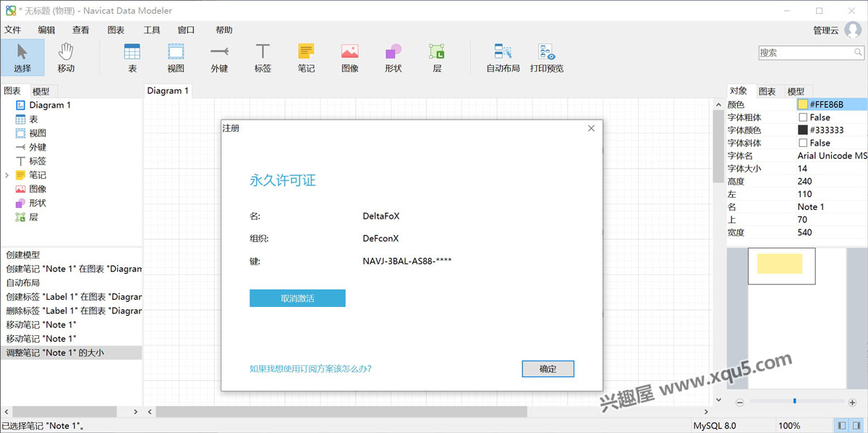The image size is (868, 433).
Task: Click the 搜索 search field
Action: tap(805, 53)
